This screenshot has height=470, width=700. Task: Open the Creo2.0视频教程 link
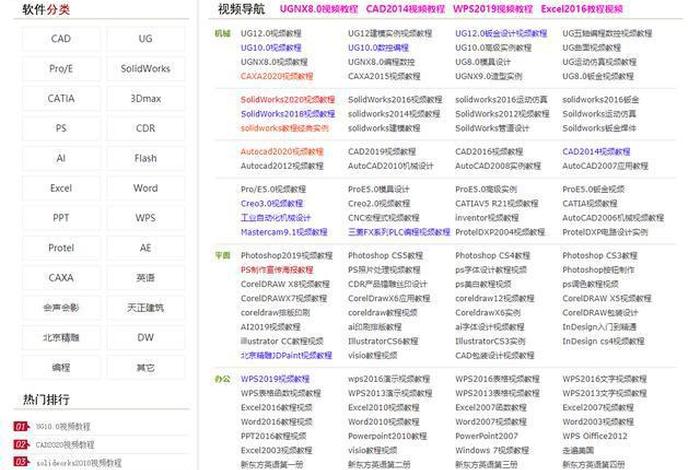[x=379, y=204]
